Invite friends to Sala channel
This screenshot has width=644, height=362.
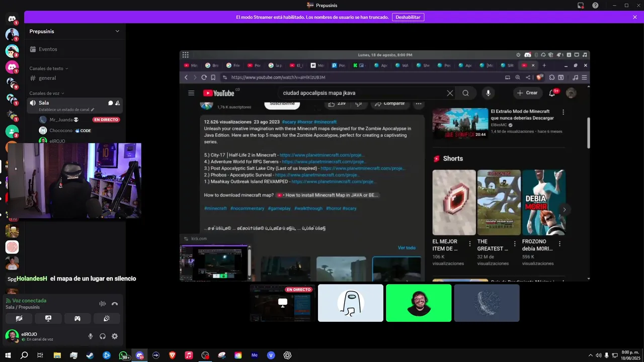[x=118, y=103]
